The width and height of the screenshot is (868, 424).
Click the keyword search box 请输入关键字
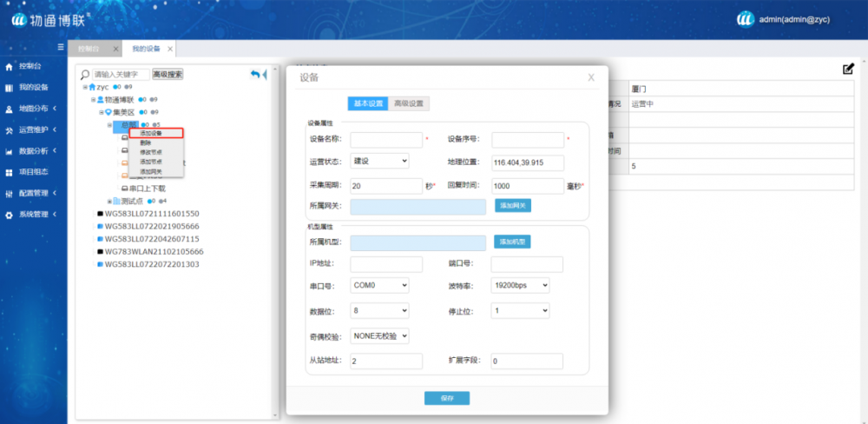121,74
